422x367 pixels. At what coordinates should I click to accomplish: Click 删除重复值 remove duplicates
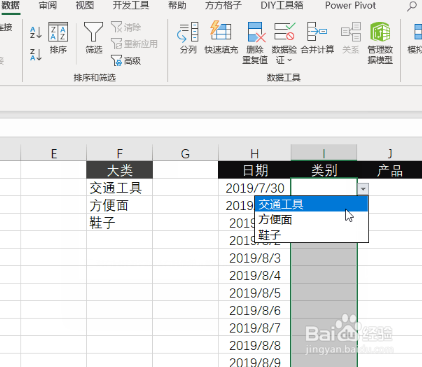(x=255, y=43)
